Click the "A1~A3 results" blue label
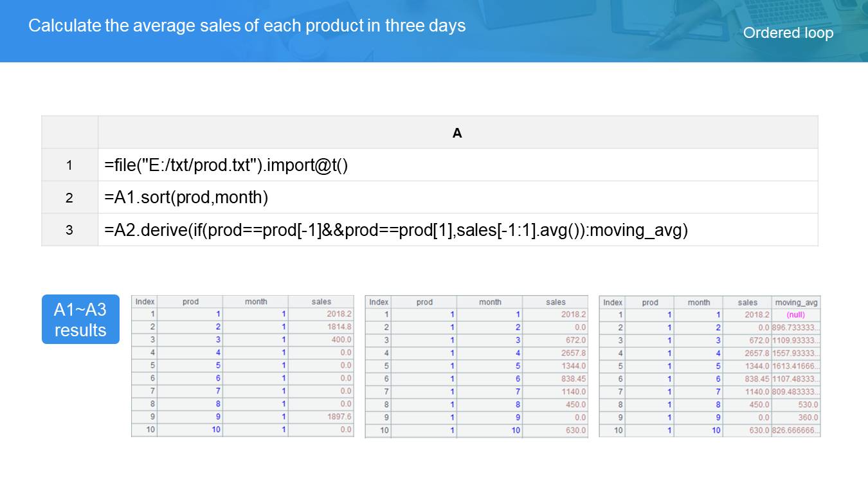Image resolution: width=868 pixels, height=488 pixels. tap(80, 320)
